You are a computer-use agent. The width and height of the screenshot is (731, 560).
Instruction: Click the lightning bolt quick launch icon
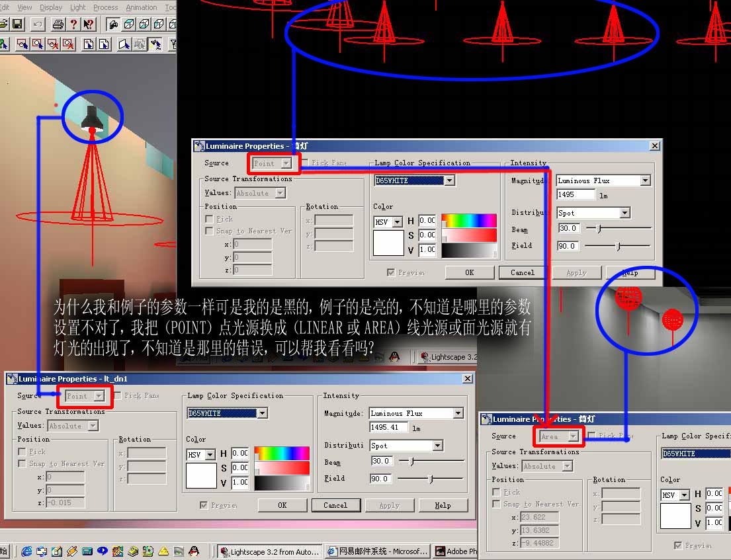point(72,551)
